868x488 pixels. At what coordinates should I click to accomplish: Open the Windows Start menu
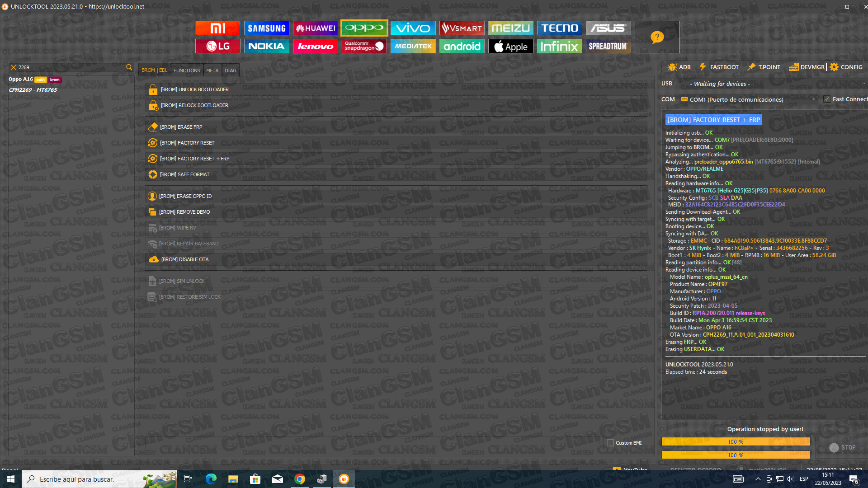(x=11, y=479)
